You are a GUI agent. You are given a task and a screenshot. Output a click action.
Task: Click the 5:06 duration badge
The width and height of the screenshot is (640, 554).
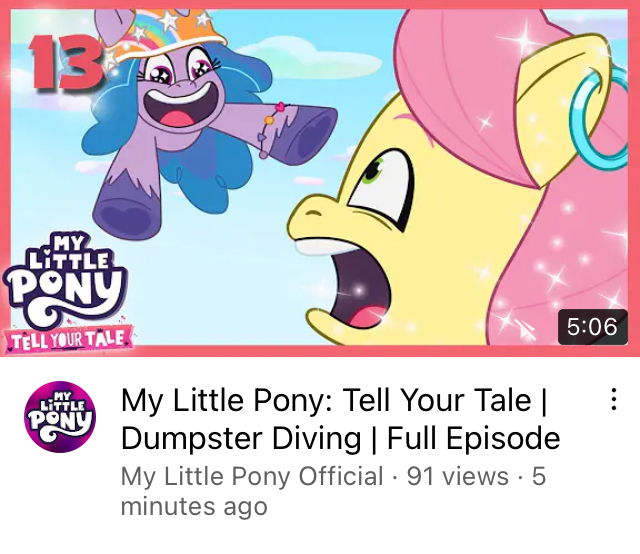pyautogui.click(x=593, y=327)
